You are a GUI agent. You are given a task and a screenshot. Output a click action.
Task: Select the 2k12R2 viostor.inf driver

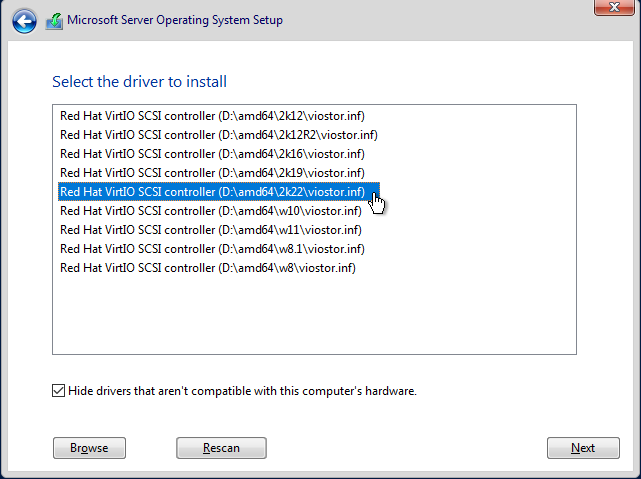point(219,135)
